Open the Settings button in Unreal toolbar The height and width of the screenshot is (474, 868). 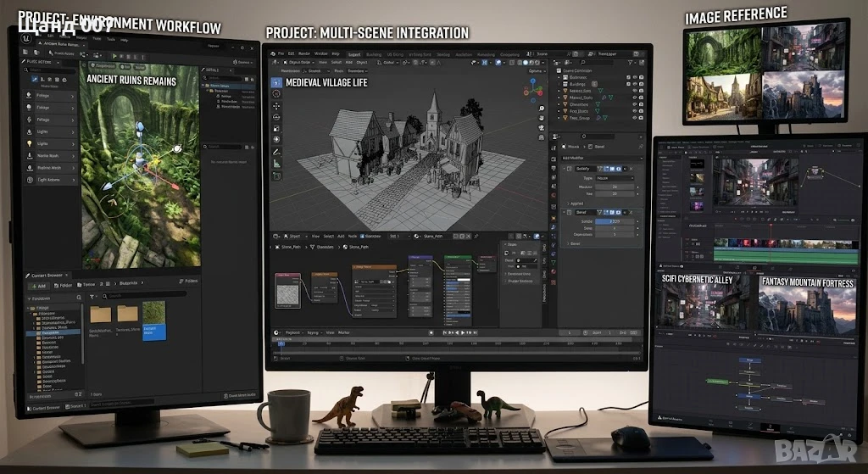(x=242, y=63)
